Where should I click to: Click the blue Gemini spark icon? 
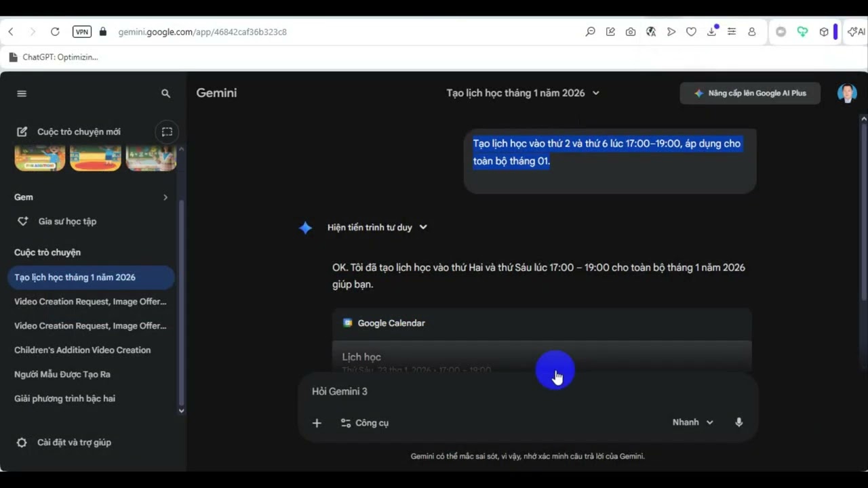point(306,228)
